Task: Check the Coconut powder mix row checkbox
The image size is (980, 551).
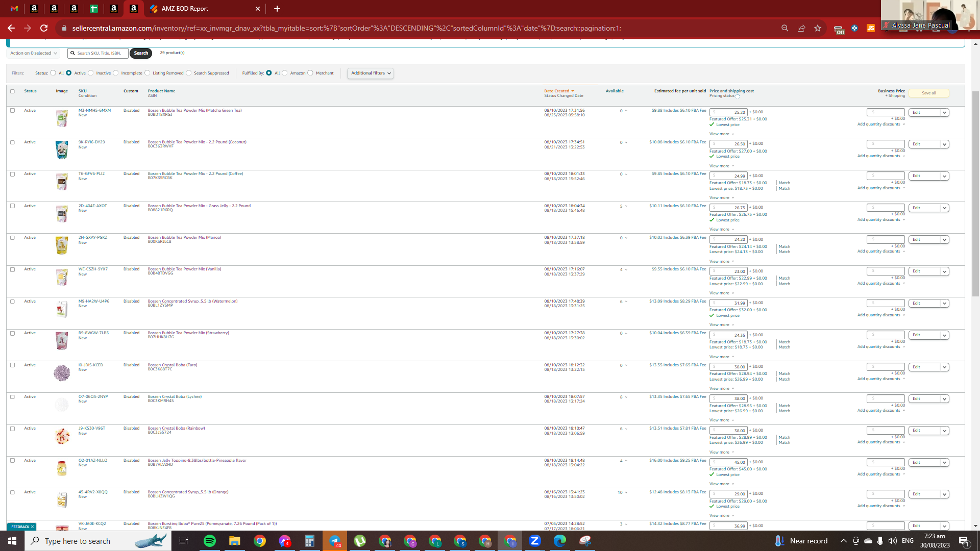Action: pos(13,142)
